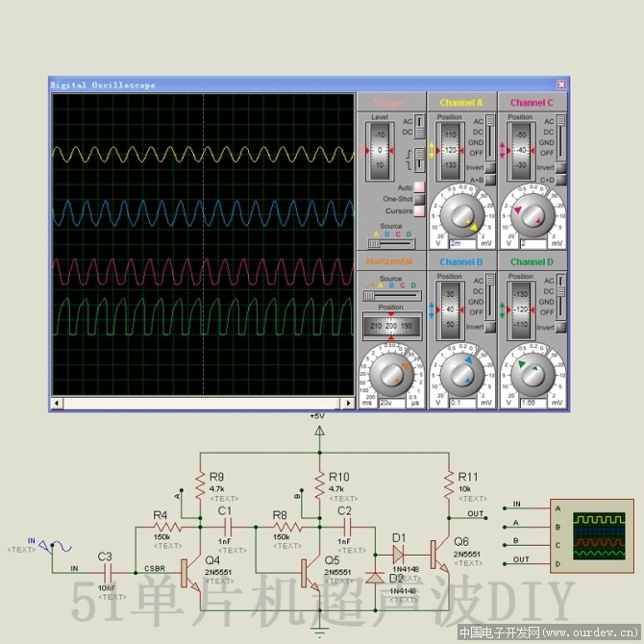Flip the trigger edge polarity switch

point(419,160)
